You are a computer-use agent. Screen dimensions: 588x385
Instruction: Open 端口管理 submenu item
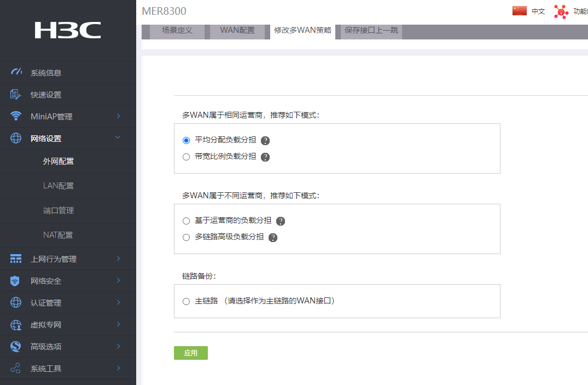(59, 210)
